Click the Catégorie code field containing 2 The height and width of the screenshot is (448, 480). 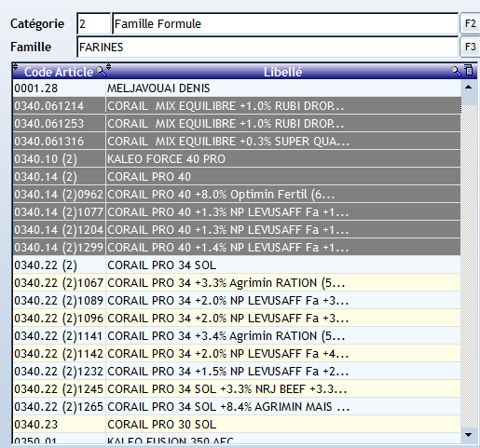click(93, 23)
